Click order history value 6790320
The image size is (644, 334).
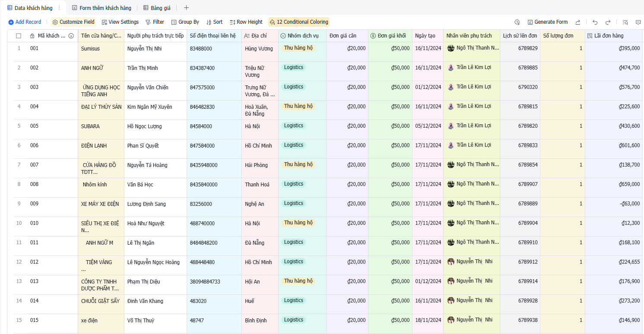[520, 91]
